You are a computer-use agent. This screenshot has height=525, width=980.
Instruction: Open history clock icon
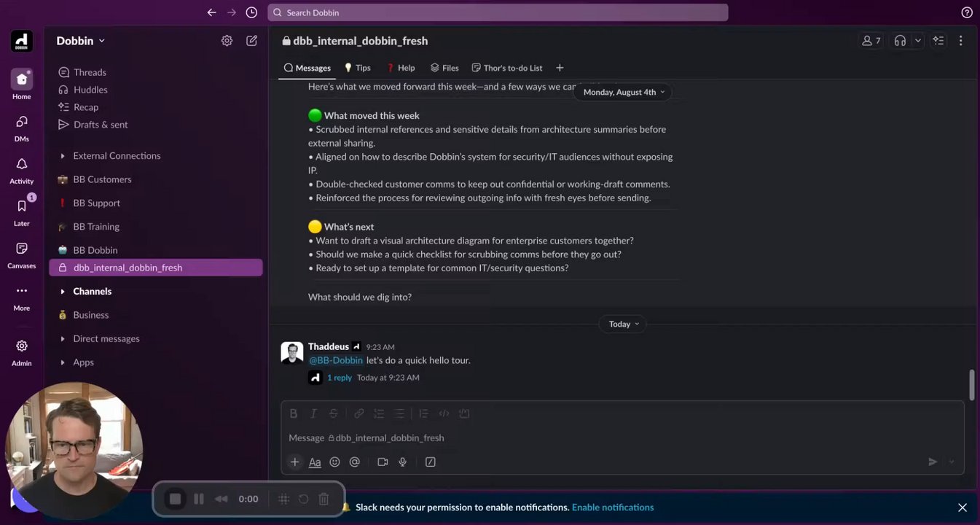click(x=251, y=12)
